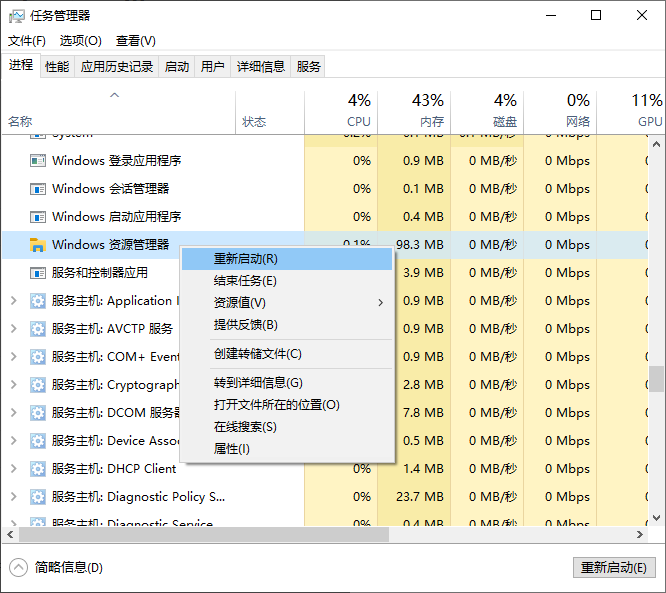This screenshot has height=593, width=666.
Task: Switch to the 性能 tab
Action: click(x=57, y=67)
